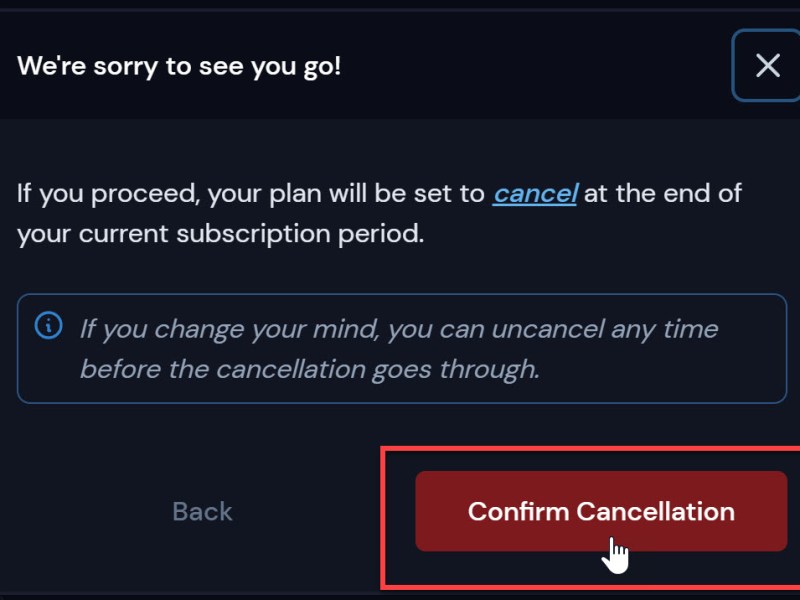
Task: Click "at the end of" text after cancel link
Action: coord(662,193)
